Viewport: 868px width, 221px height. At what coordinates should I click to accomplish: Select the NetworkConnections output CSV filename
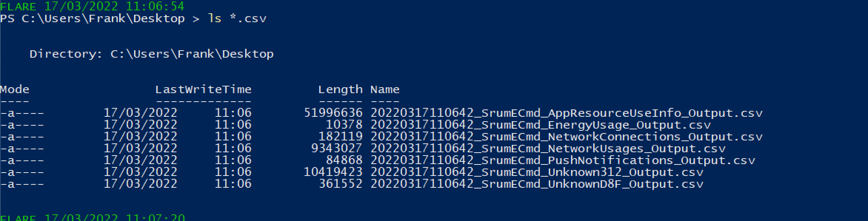coord(566,136)
